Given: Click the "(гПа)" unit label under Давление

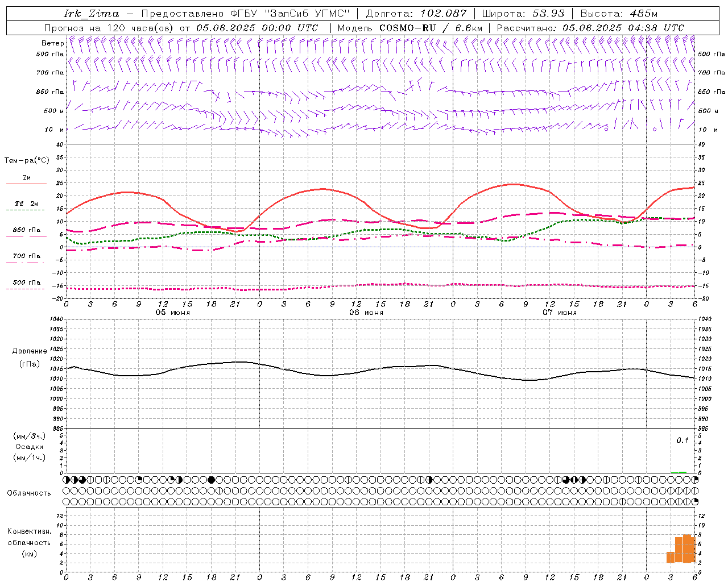Looking at the screenshot, I should pyautogui.click(x=30, y=364).
